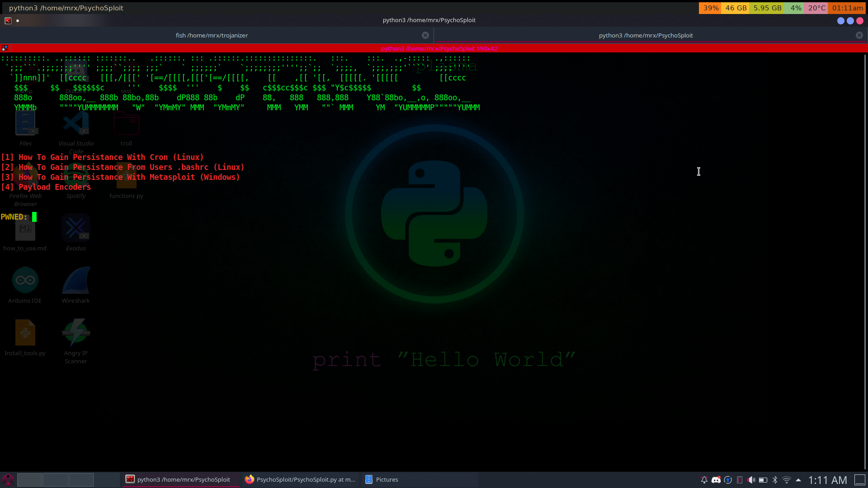
Task: Expand hidden system tray icons arrow
Action: (798, 480)
